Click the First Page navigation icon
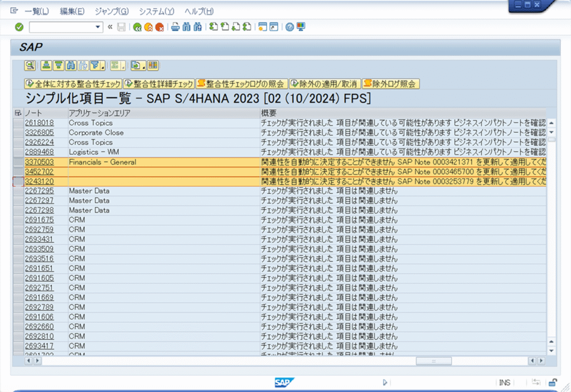 [214, 27]
